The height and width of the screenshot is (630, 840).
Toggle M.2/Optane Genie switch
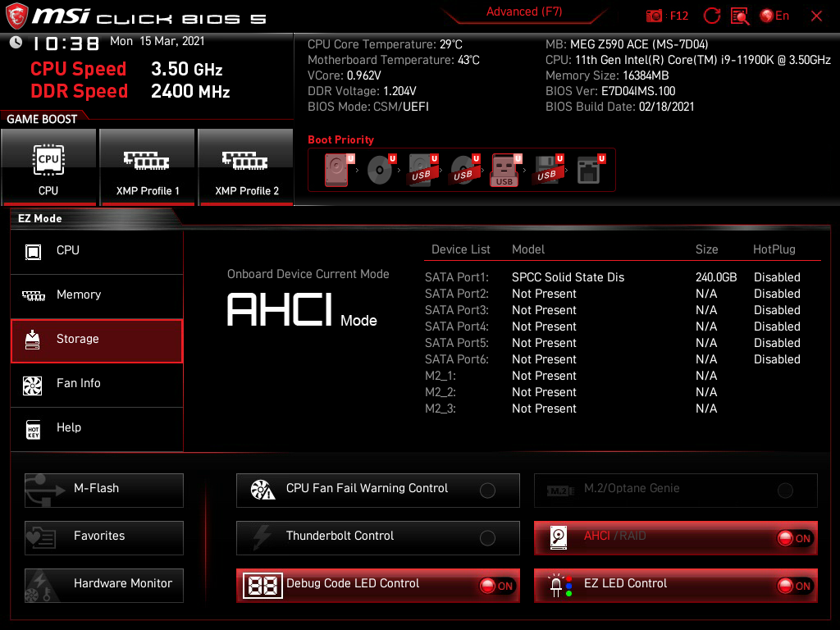(x=785, y=491)
